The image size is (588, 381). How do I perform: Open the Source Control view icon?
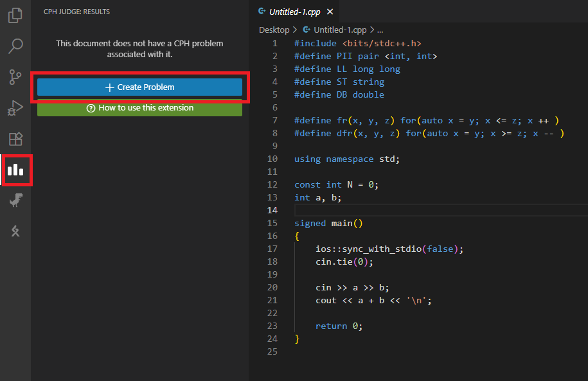click(x=15, y=77)
